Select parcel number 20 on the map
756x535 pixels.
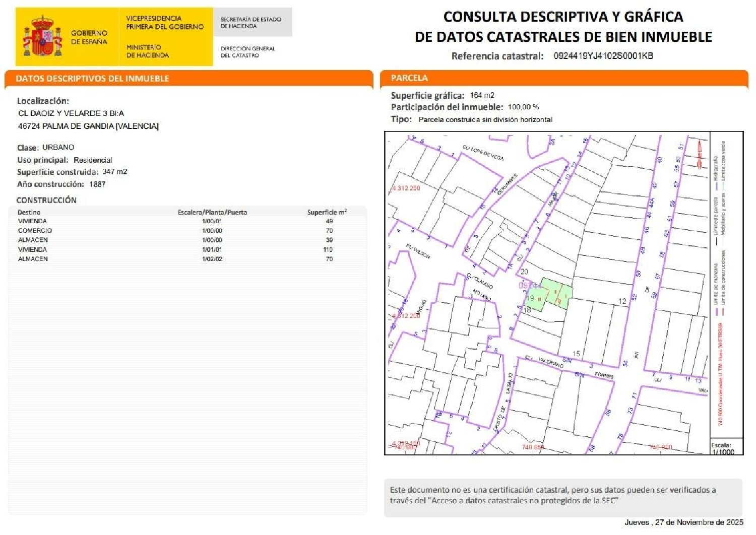coord(524,272)
